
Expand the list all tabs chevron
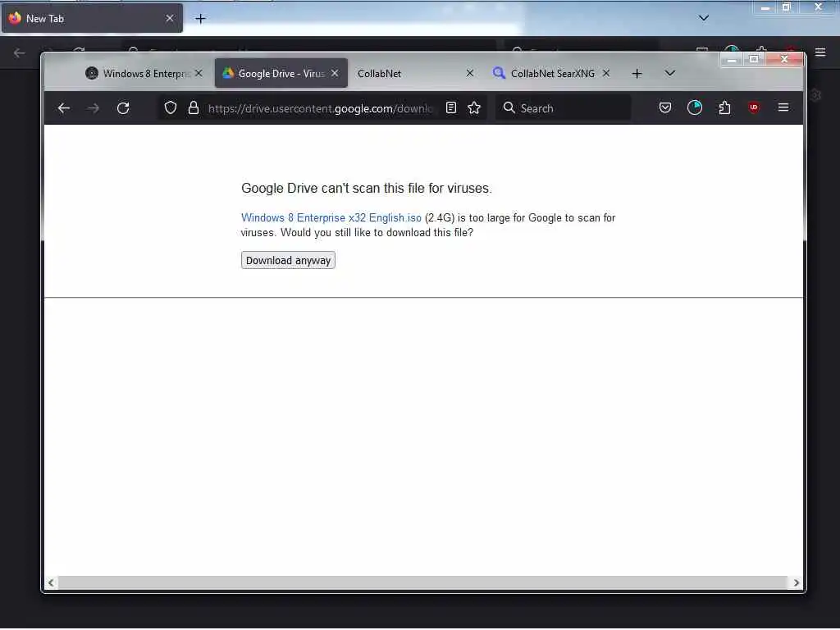click(x=669, y=73)
